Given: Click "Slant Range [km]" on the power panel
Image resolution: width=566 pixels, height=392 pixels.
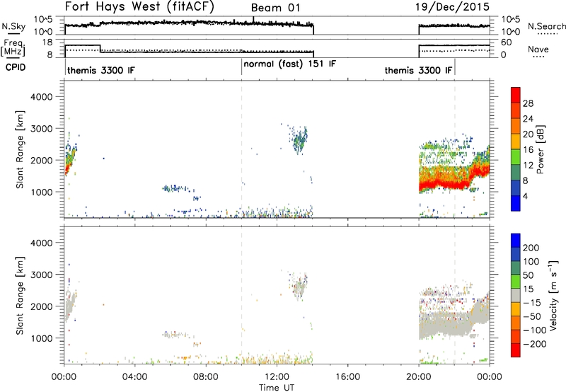Looking at the screenshot, I should (x=20, y=149).
